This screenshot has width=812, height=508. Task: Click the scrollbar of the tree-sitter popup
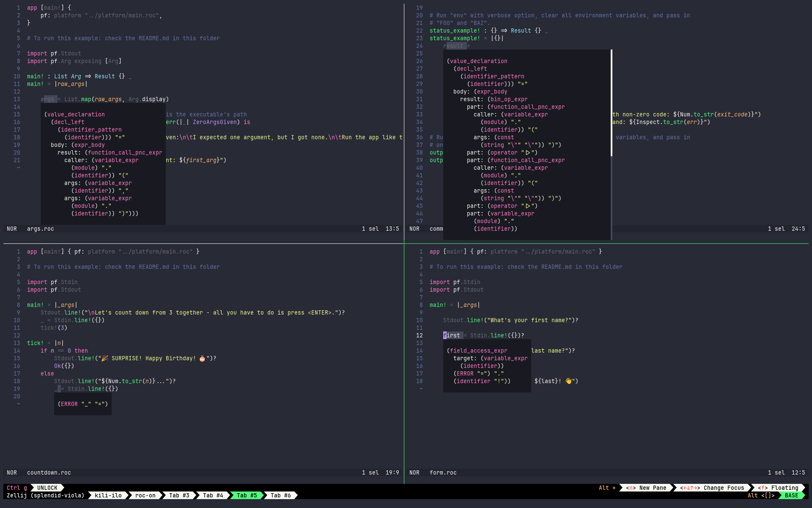(x=612, y=103)
